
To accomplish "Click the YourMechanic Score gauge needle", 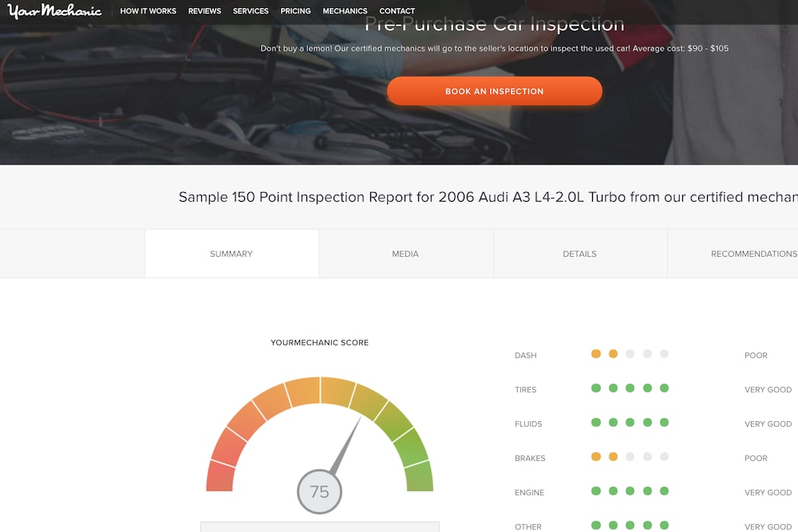I will tap(346, 446).
